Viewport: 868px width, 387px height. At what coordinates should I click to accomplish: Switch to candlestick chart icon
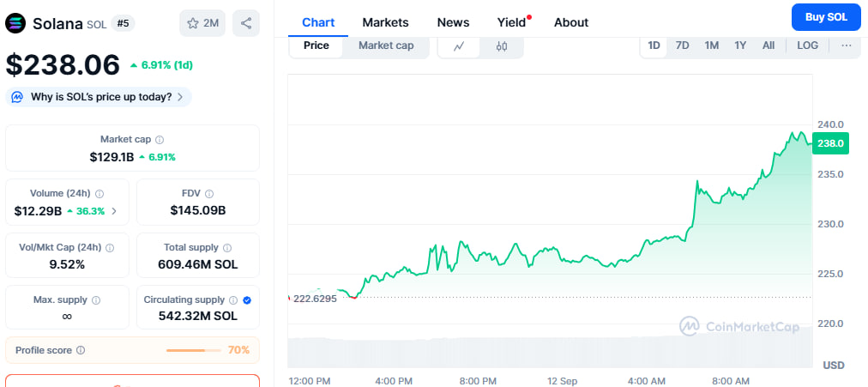pos(502,46)
